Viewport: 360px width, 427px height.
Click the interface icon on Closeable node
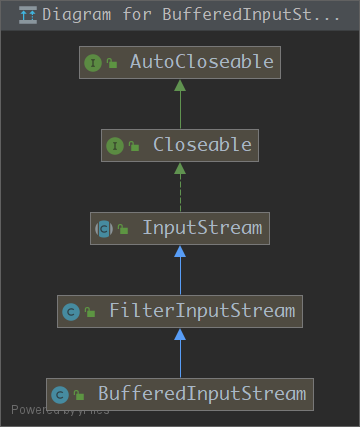click(x=115, y=146)
